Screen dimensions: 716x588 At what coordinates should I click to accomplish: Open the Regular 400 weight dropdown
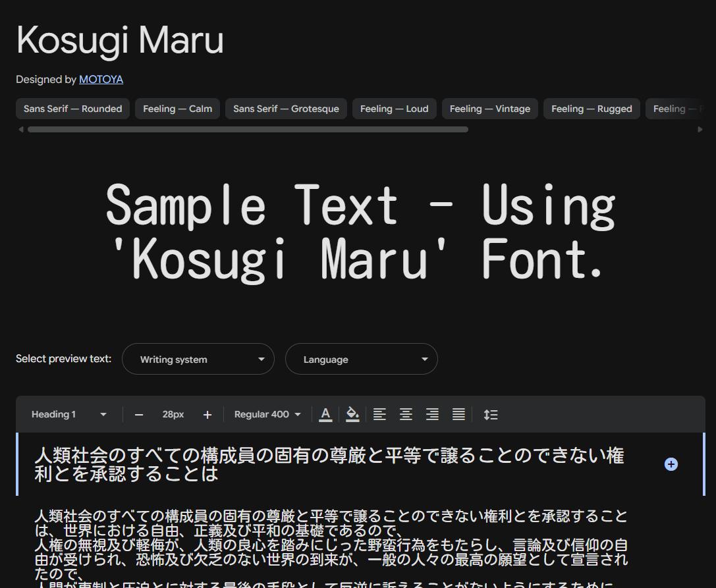point(267,415)
